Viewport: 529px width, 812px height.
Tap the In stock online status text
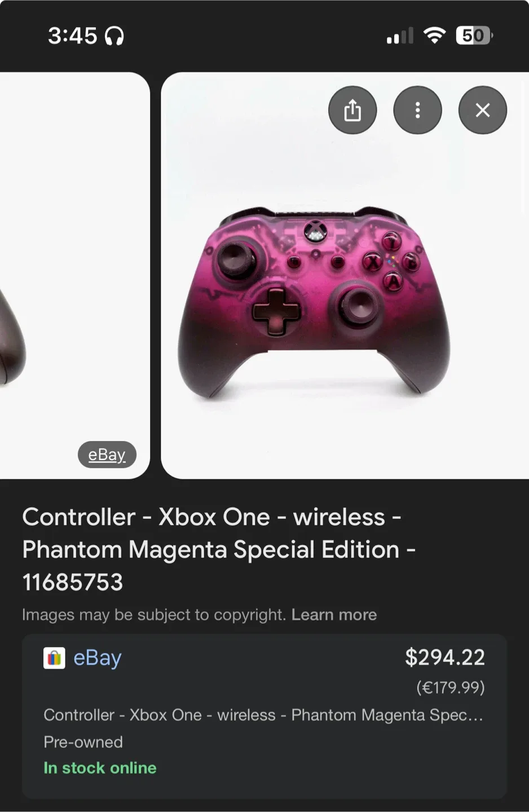click(x=100, y=767)
